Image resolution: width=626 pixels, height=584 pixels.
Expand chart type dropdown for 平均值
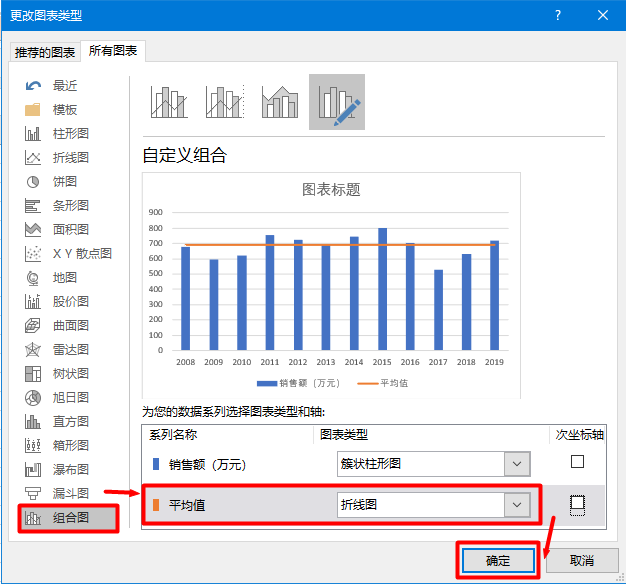point(517,505)
